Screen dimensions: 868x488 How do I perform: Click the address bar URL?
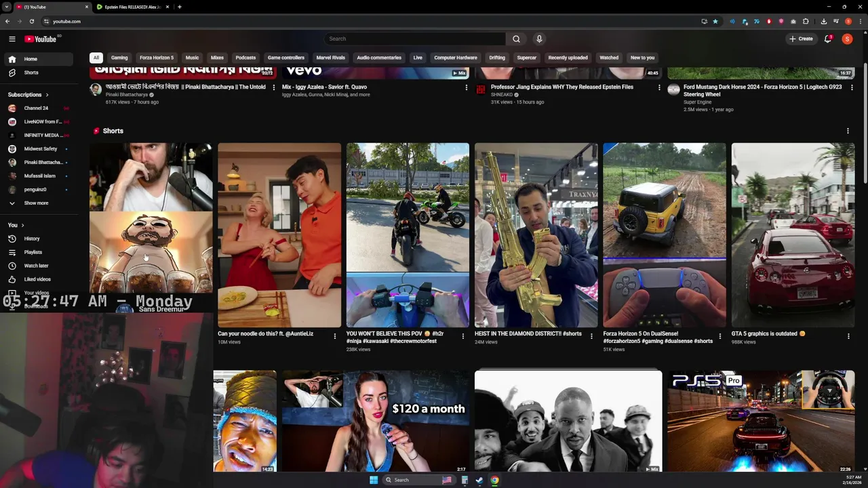pos(66,22)
